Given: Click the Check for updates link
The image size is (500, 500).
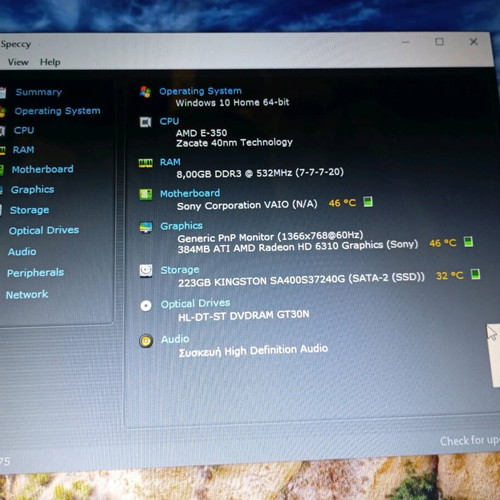Looking at the screenshot, I should pos(469,441).
